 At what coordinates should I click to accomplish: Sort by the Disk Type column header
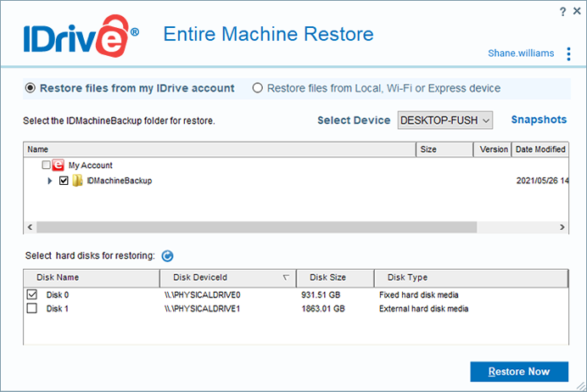click(471, 277)
